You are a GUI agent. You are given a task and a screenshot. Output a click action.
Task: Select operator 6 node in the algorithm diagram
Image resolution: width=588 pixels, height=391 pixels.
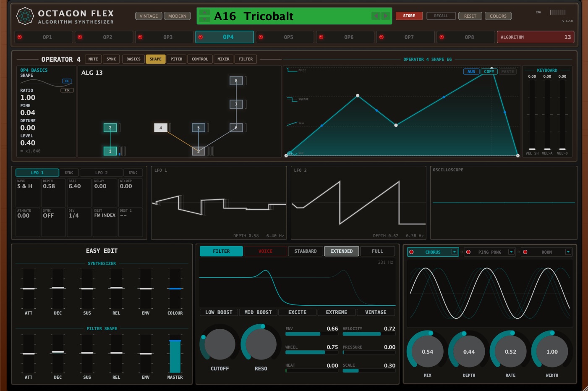point(236,128)
